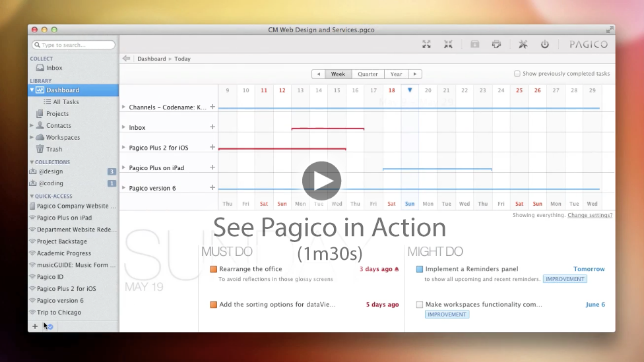Image resolution: width=644 pixels, height=362 pixels.
Task: Expand Channels – Codename timeline row
Action: point(123,107)
